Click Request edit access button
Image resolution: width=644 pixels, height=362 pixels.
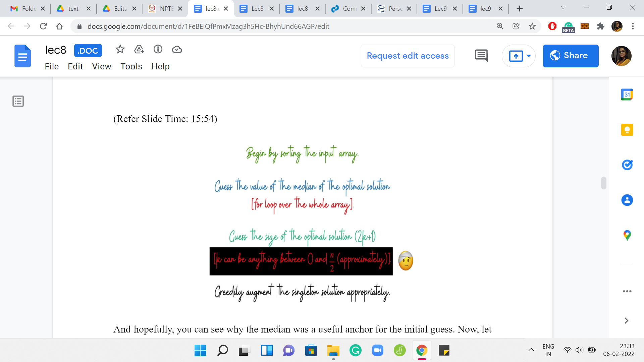click(408, 56)
